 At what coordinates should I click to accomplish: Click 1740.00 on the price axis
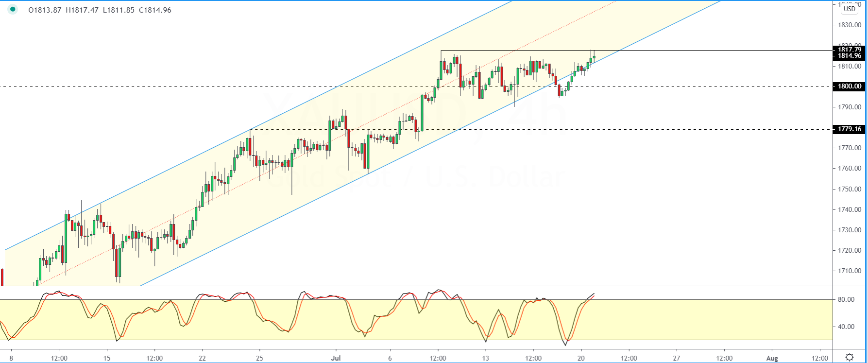(850, 209)
